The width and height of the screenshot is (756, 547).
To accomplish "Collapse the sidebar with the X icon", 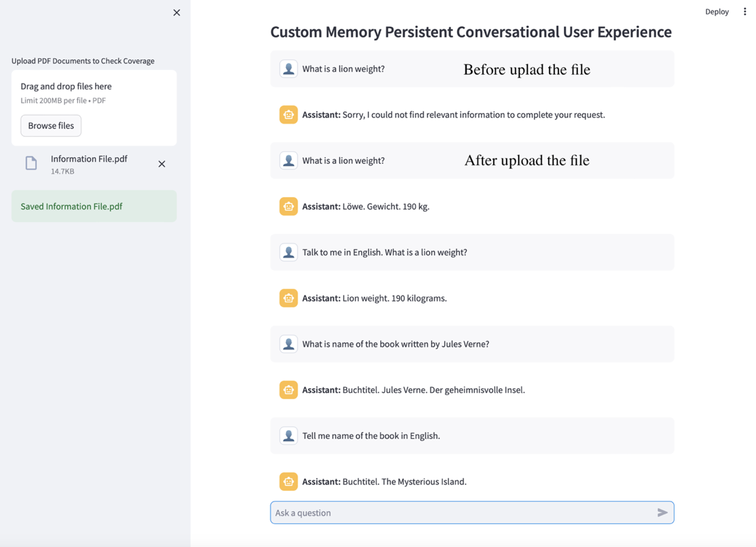I will [x=177, y=13].
